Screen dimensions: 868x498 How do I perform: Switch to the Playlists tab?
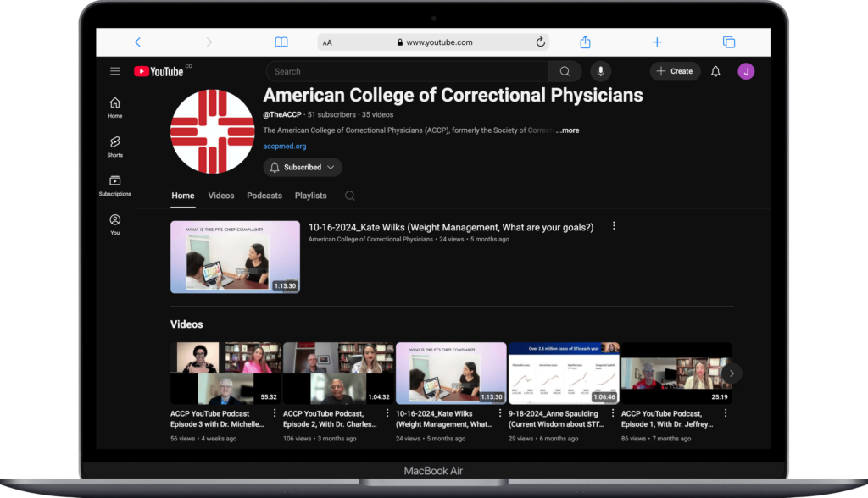point(310,196)
